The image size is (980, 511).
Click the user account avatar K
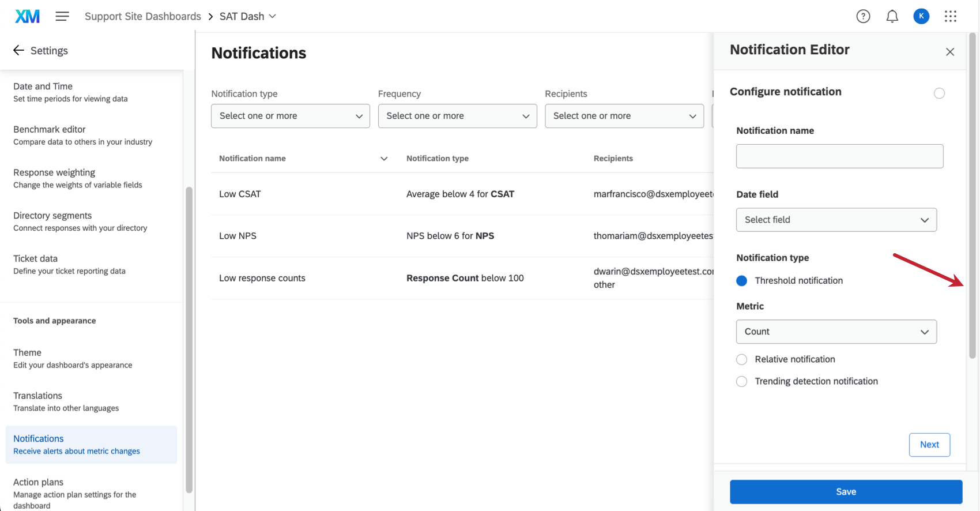click(x=921, y=16)
